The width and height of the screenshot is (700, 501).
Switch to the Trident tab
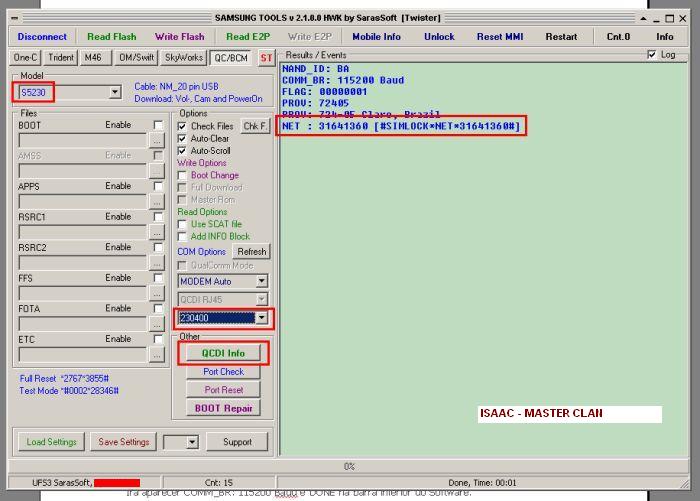click(61, 58)
